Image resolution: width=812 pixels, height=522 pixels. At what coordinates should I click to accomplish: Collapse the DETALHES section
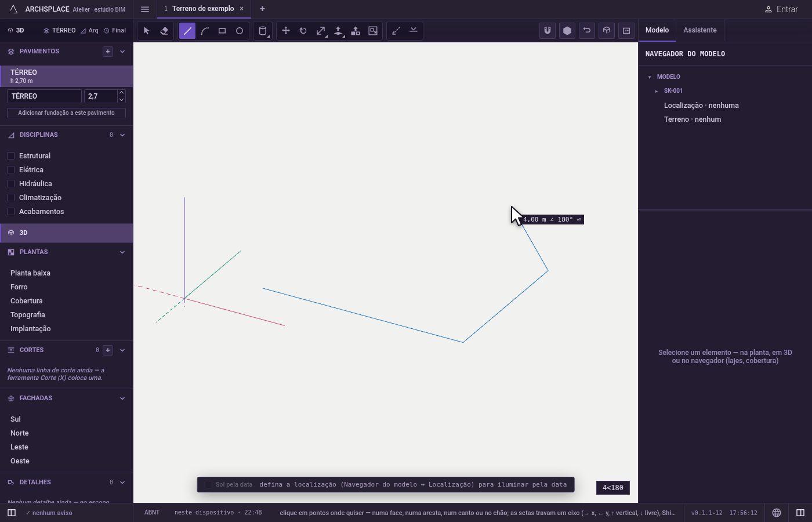[x=122, y=483]
